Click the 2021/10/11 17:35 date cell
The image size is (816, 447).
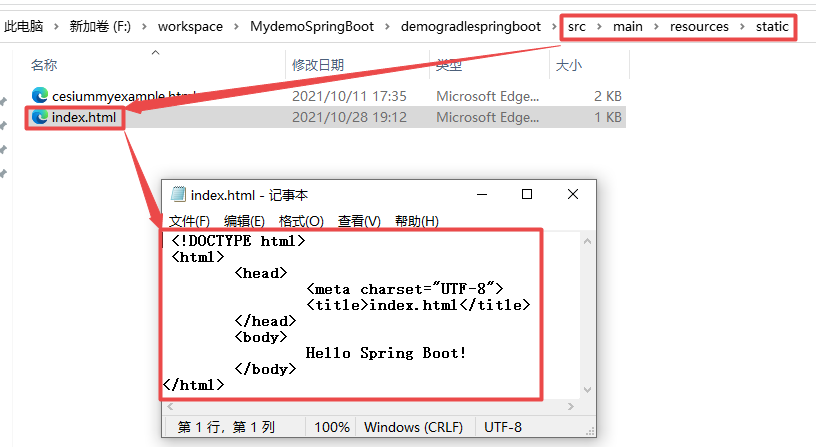click(349, 96)
